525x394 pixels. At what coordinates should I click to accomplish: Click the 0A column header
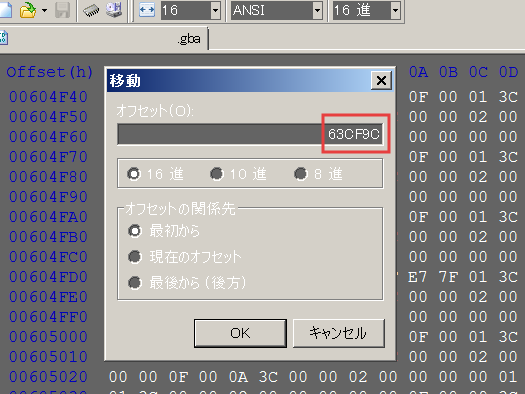tap(418, 72)
